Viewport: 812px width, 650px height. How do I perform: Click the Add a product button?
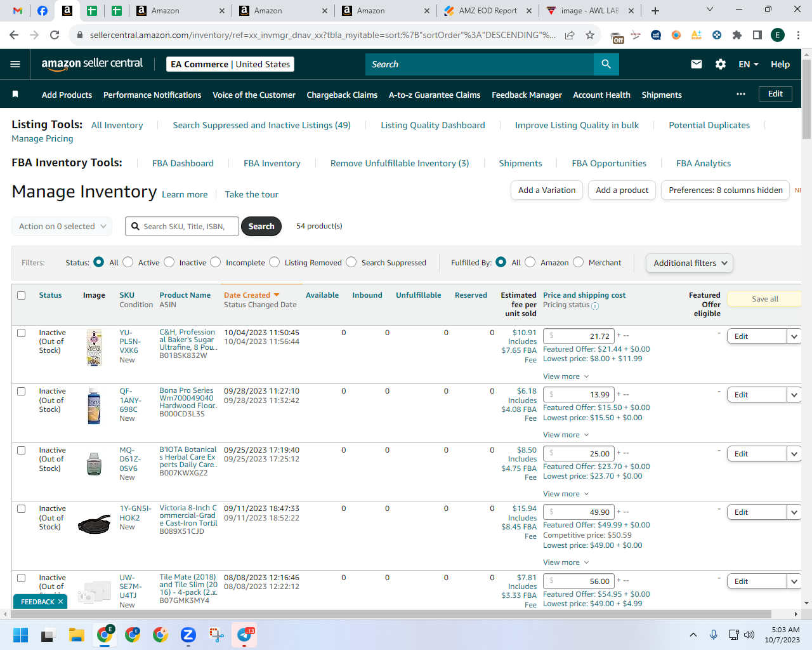(x=622, y=190)
